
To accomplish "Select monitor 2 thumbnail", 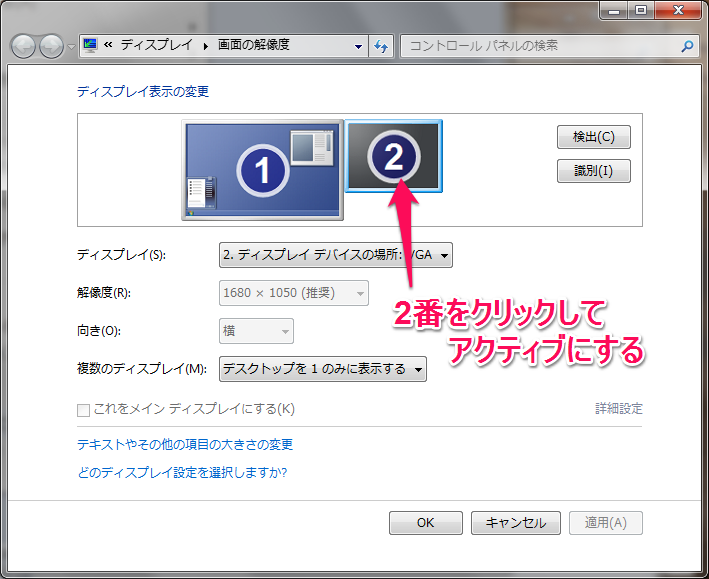I will click(394, 156).
